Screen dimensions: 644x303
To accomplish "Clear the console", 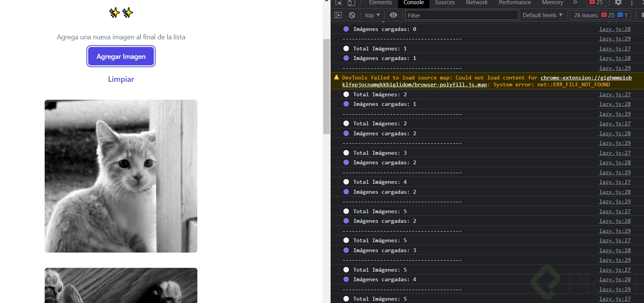I will (352, 15).
